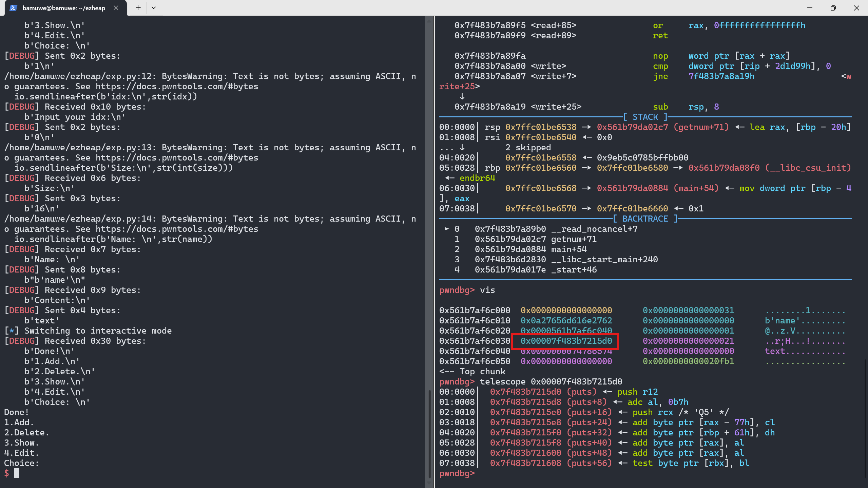Click the <read+89> ret instruction
Viewport: 868px width, 488px height.
(561, 36)
